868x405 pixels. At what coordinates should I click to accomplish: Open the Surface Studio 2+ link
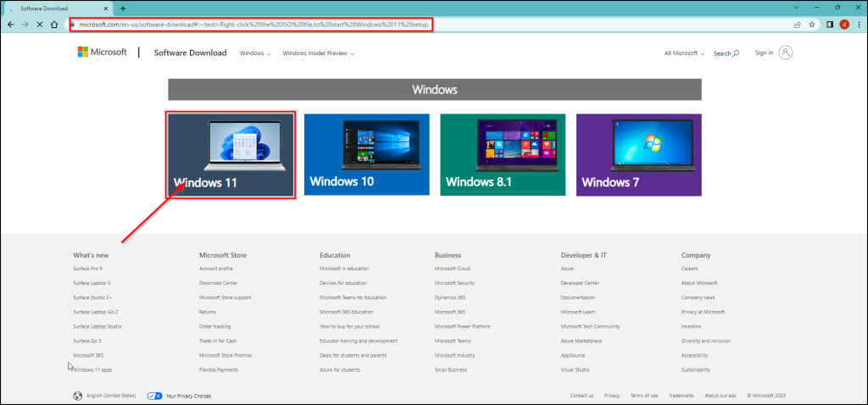tap(92, 297)
